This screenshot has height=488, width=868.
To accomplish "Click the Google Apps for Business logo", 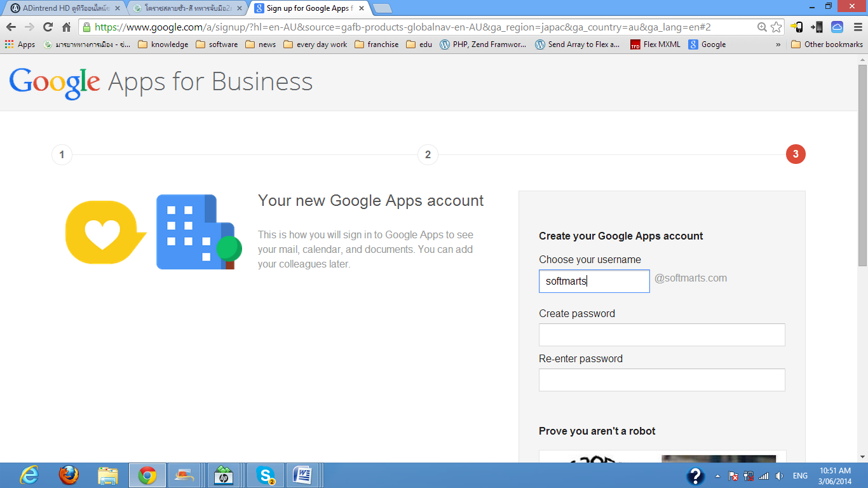I will click(161, 82).
